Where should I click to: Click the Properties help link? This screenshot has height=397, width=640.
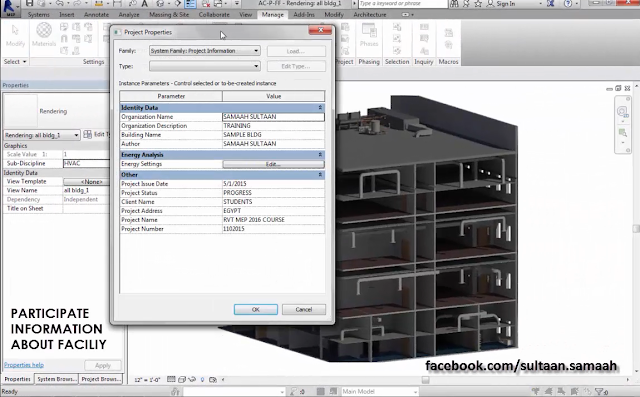24,365
